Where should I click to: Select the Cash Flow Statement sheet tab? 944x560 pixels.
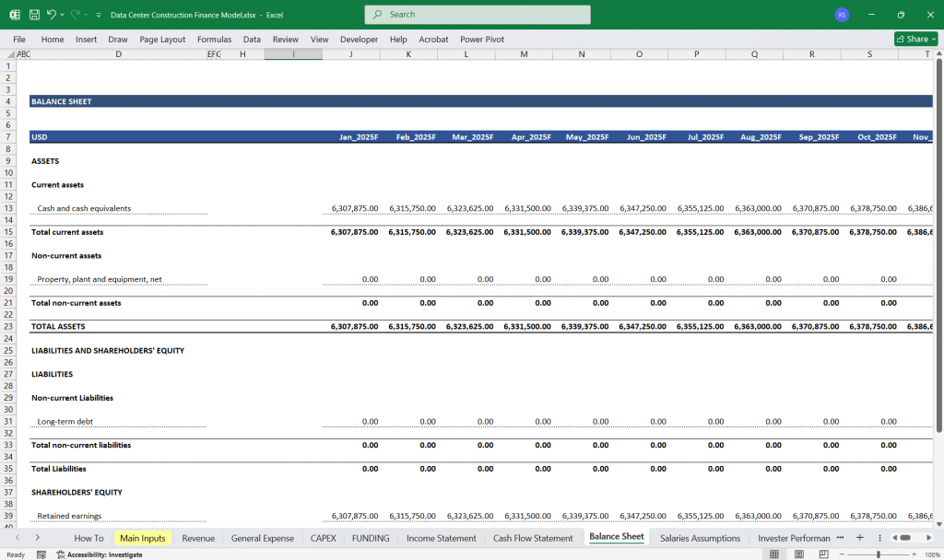(533, 538)
